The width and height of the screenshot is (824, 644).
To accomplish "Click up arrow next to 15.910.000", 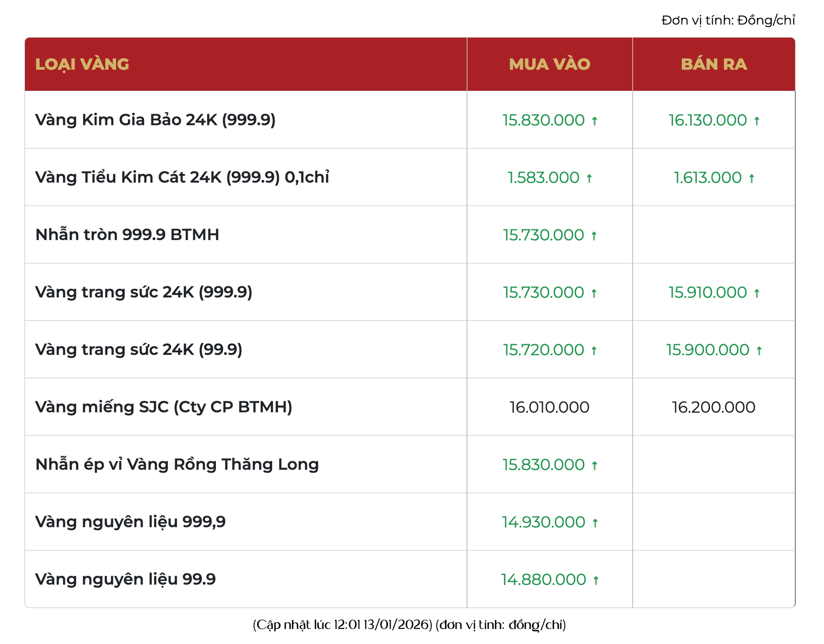I will [757, 293].
